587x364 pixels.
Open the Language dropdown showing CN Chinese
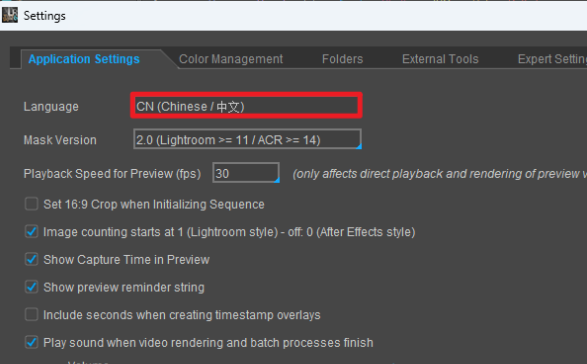tap(246, 106)
